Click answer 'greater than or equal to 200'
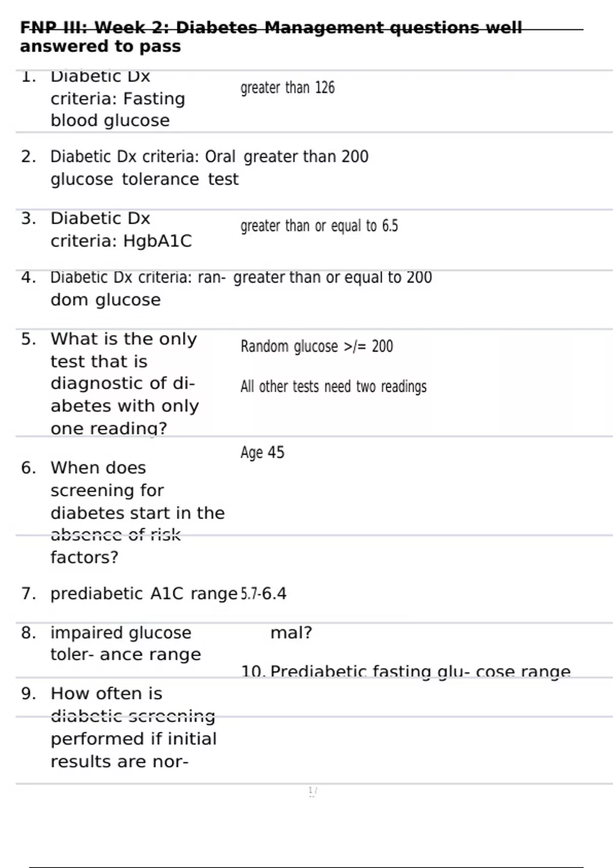 (333, 277)
